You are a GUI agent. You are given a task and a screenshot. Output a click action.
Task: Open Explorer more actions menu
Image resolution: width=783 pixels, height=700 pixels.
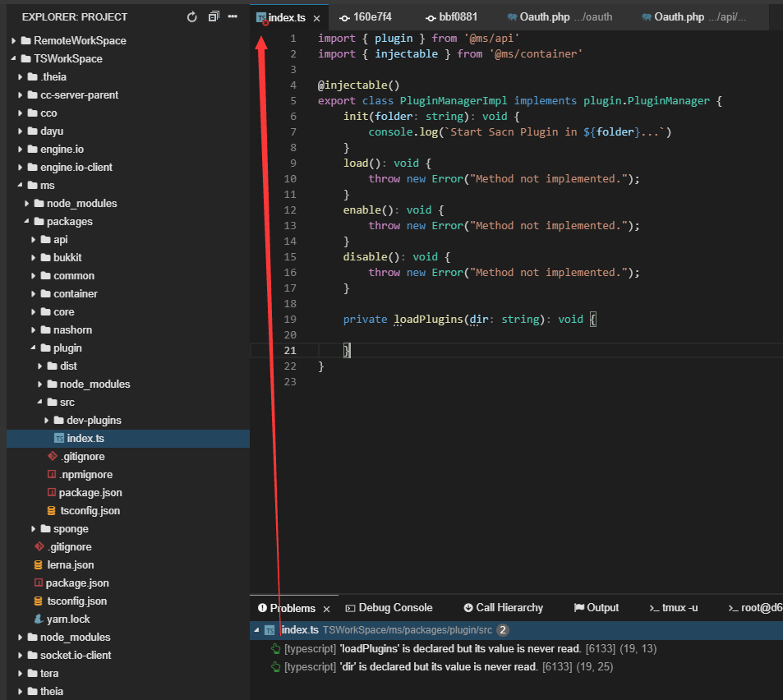coord(233,16)
